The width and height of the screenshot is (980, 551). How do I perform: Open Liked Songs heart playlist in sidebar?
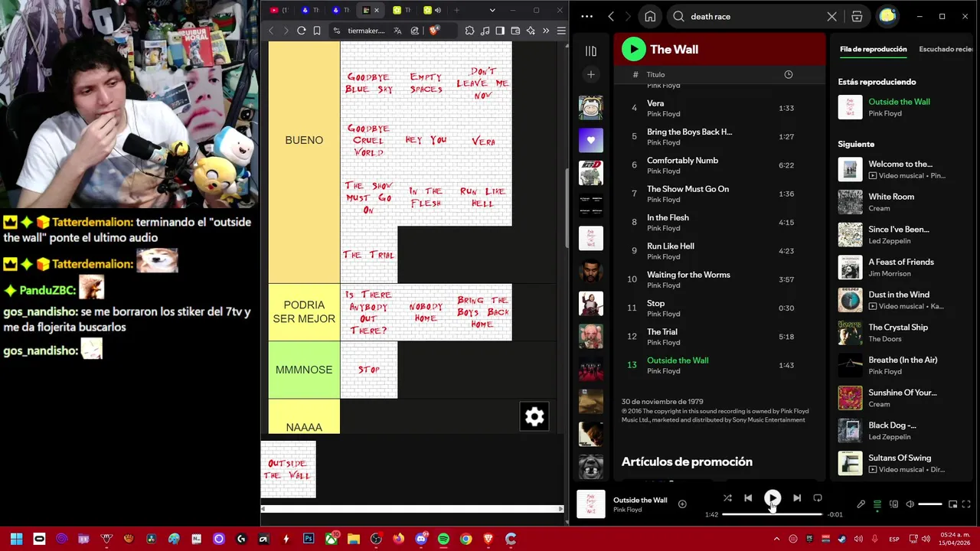tap(591, 141)
